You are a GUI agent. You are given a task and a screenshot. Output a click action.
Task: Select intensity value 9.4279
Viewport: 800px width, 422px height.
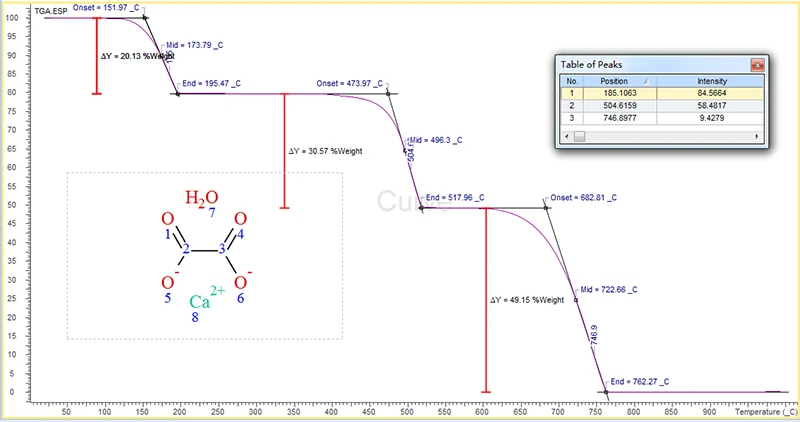(711, 118)
